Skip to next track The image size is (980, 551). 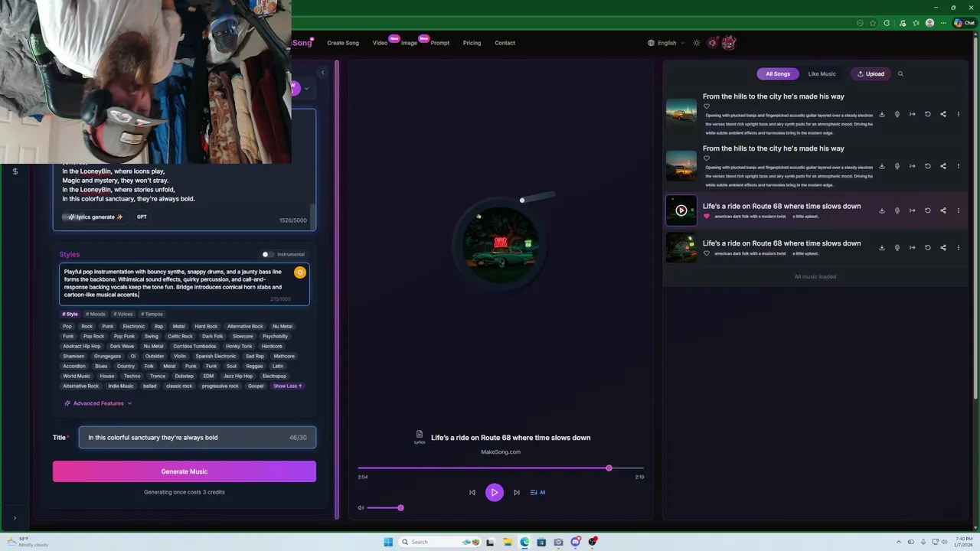(516, 492)
